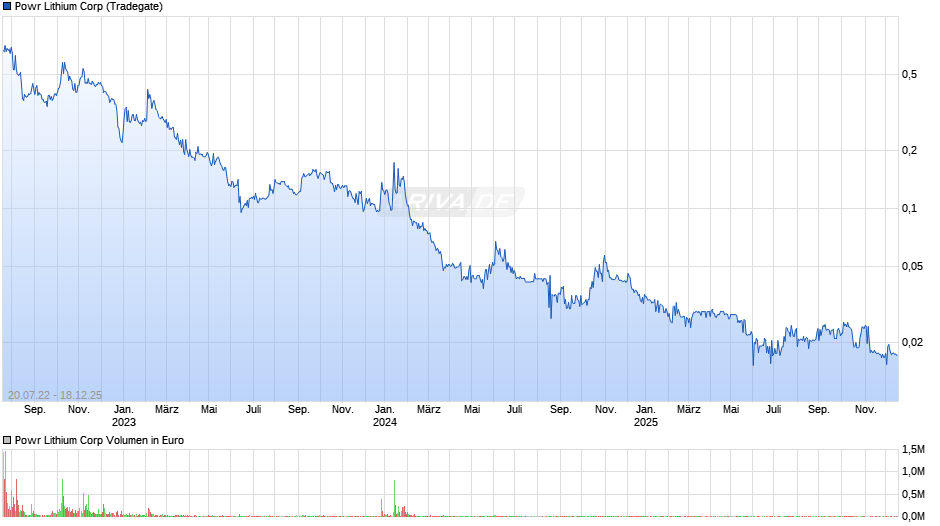
Task: Select the chart title 'Powr Lithium Corp (Tradegate)'
Action: pos(89,7)
